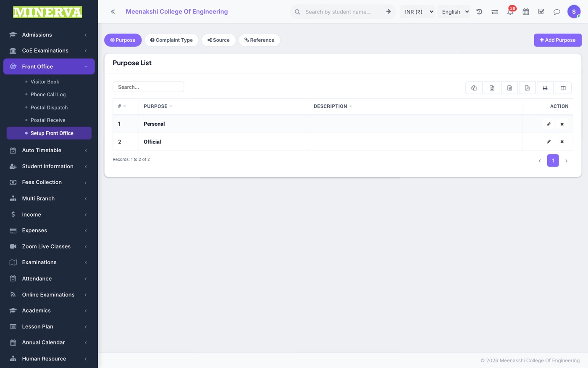Click the CoE Examinations building icon
This screenshot has height=368, width=588.
[13, 51]
